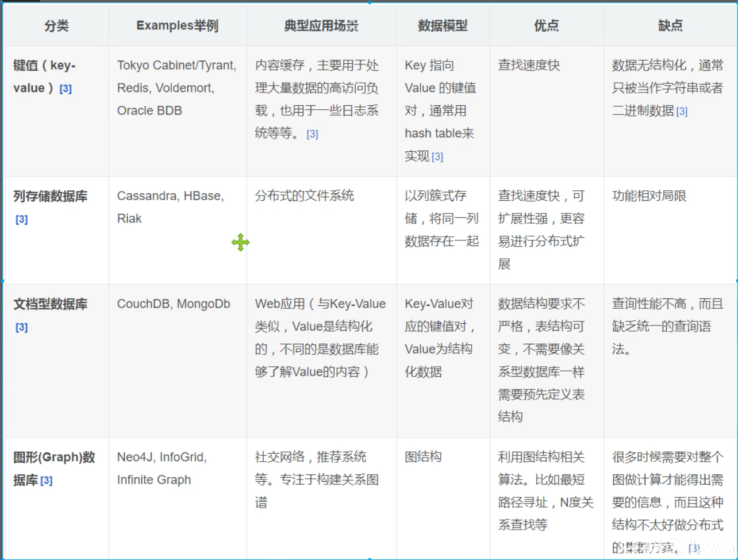Click the 'Key-Value对应的键值对' data model cell
Image resolution: width=738 pixels, height=560 pixels.
click(443, 360)
